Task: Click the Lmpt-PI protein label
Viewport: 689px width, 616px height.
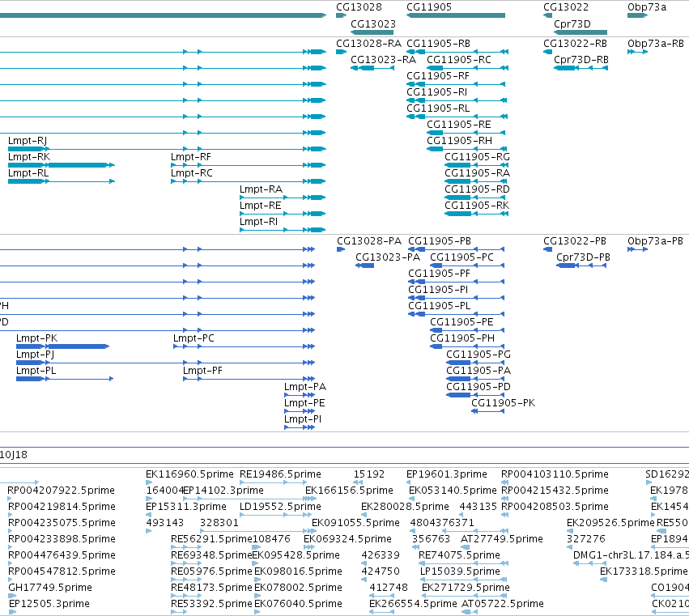Action: point(302,419)
